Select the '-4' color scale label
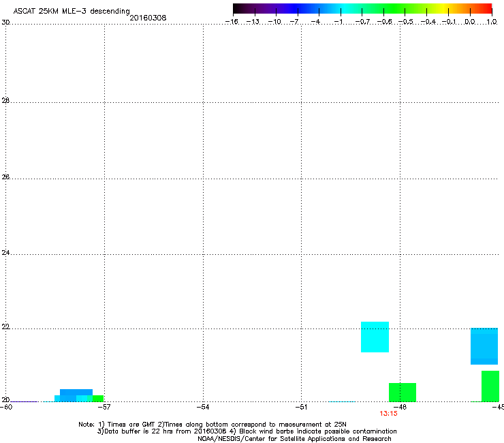 tap(315, 22)
